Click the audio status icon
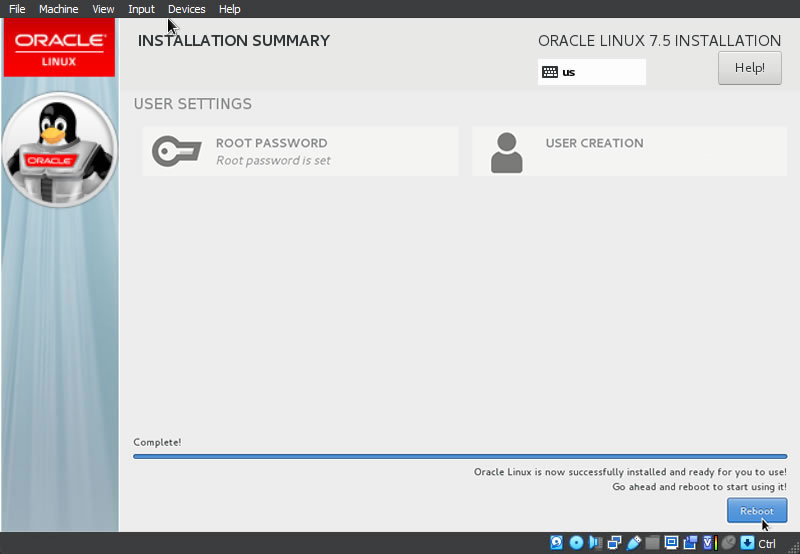800x554 pixels. [595, 543]
